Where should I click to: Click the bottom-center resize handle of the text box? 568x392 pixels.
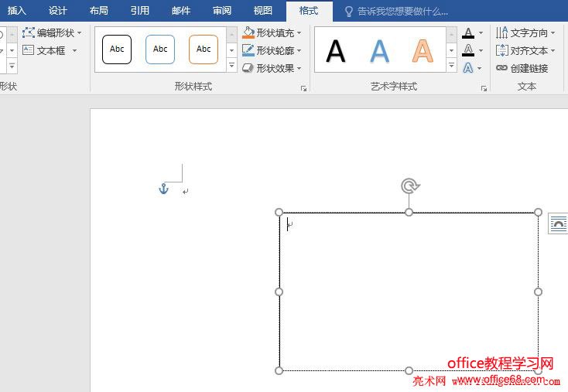(409, 370)
